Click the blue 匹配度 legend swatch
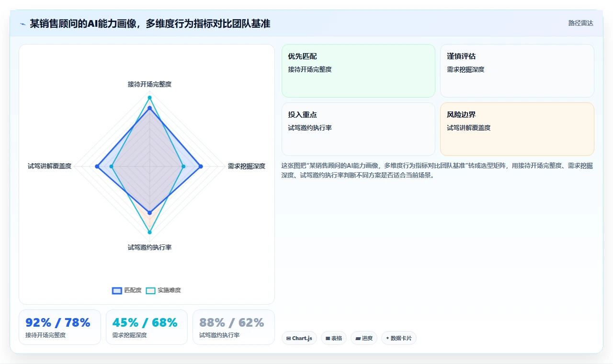The height and width of the screenshot is (364, 613). pyautogui.click(x=117, y=290)
